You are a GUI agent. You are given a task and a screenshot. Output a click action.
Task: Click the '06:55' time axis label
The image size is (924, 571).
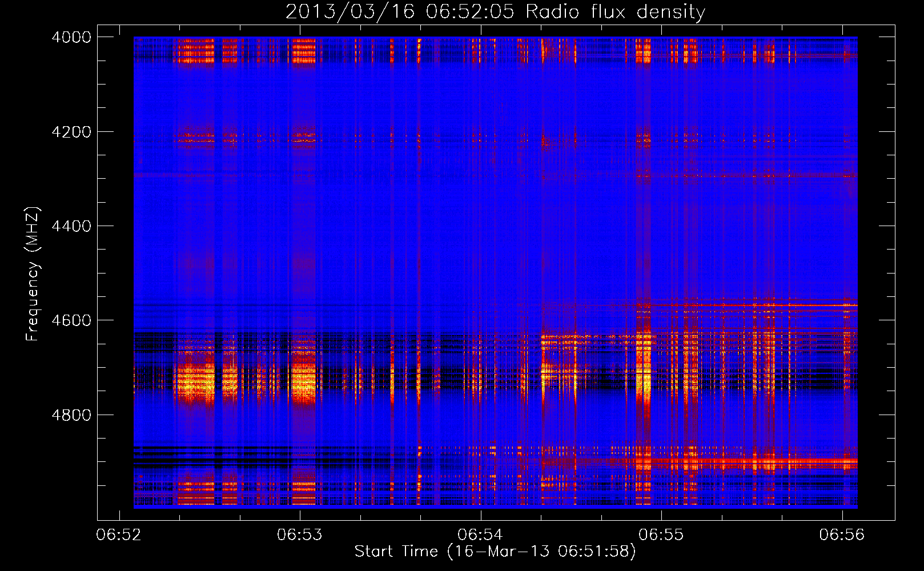(x=661, y=535)
